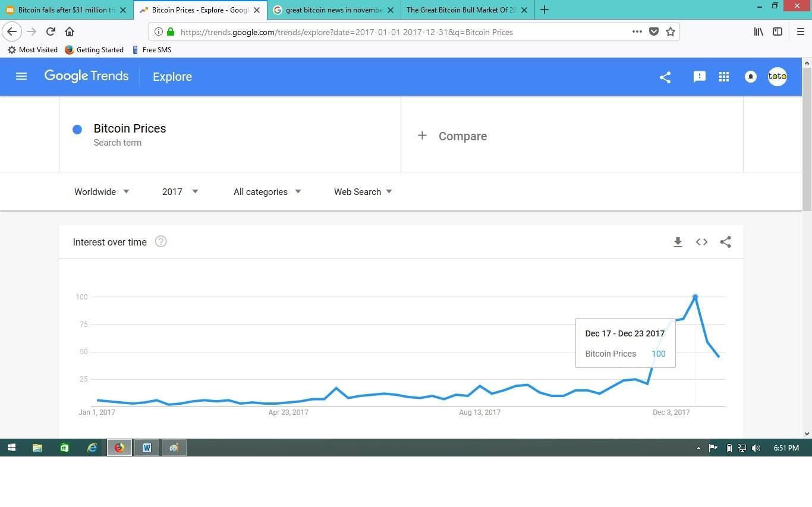
Task: Open the Windows Start menu
Action: tap(11, 448)
